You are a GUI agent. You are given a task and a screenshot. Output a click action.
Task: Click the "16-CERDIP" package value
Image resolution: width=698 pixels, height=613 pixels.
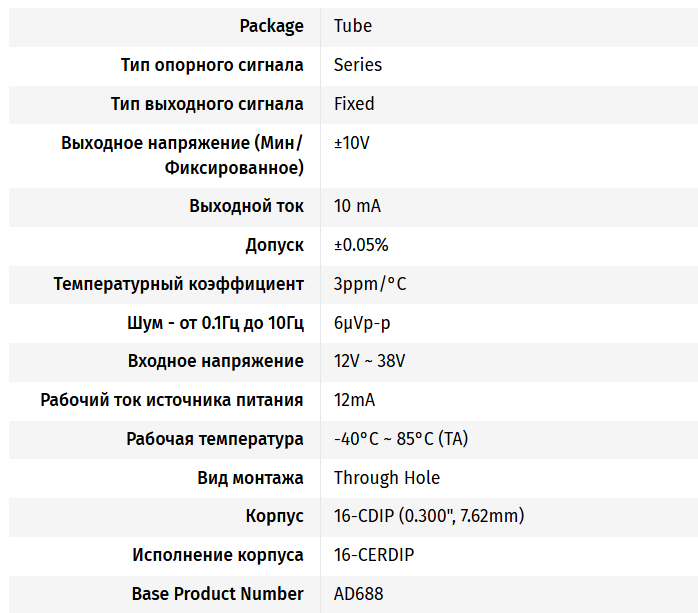click(x=373, y=555)
